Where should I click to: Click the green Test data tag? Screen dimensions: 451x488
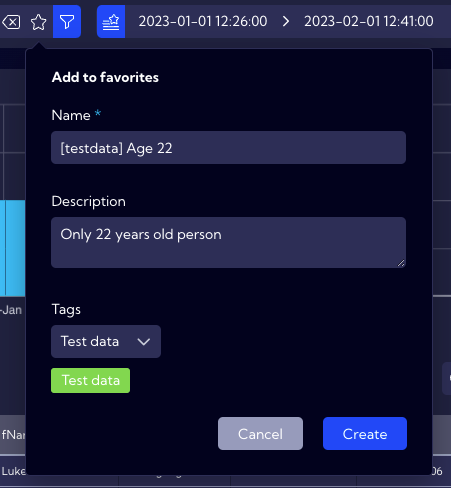coord(91,381)
